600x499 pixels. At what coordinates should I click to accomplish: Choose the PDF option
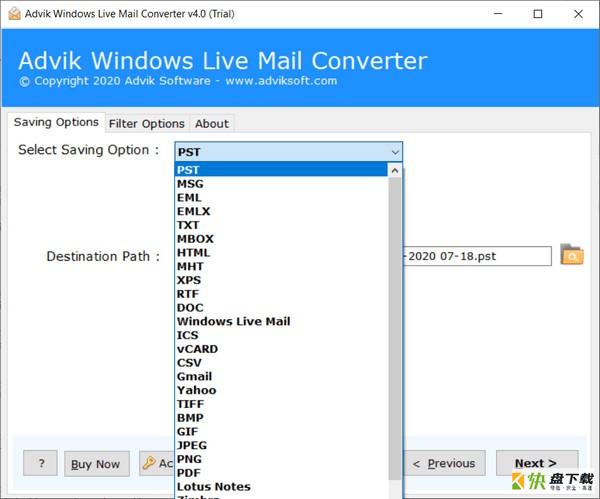(281, 473)
